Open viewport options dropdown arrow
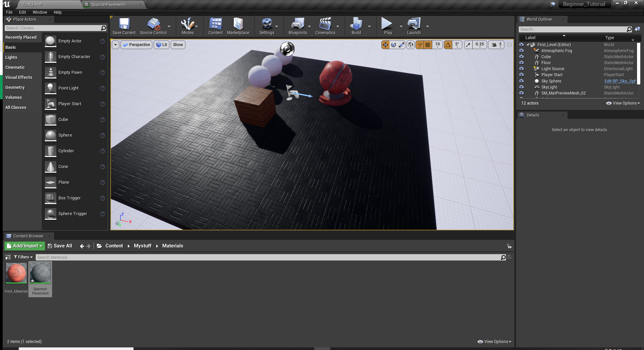The image size is (644, 350). click(x=116, y=45)
